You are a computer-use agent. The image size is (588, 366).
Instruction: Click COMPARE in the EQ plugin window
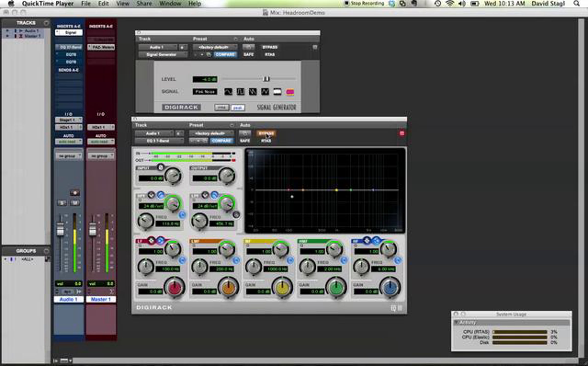coord(221,141)
